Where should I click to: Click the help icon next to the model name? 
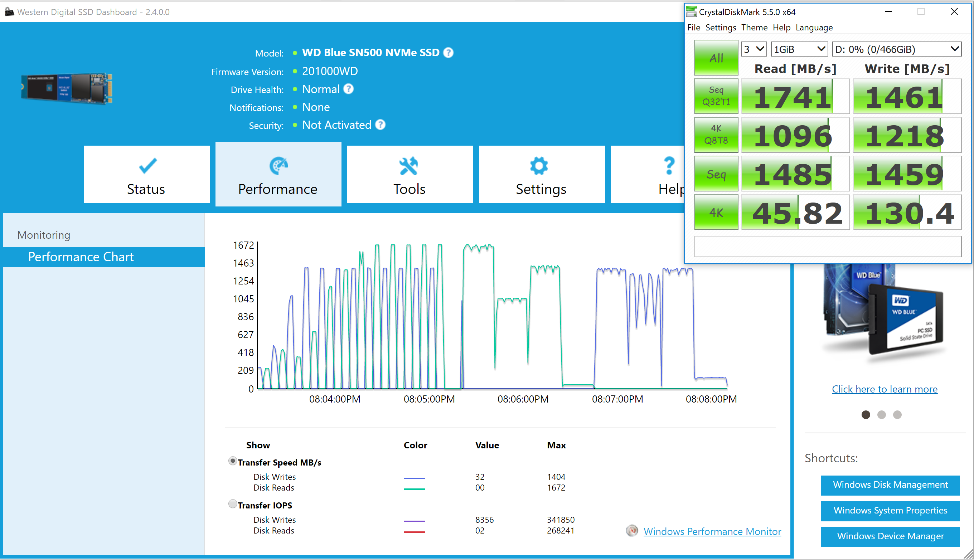448,53
